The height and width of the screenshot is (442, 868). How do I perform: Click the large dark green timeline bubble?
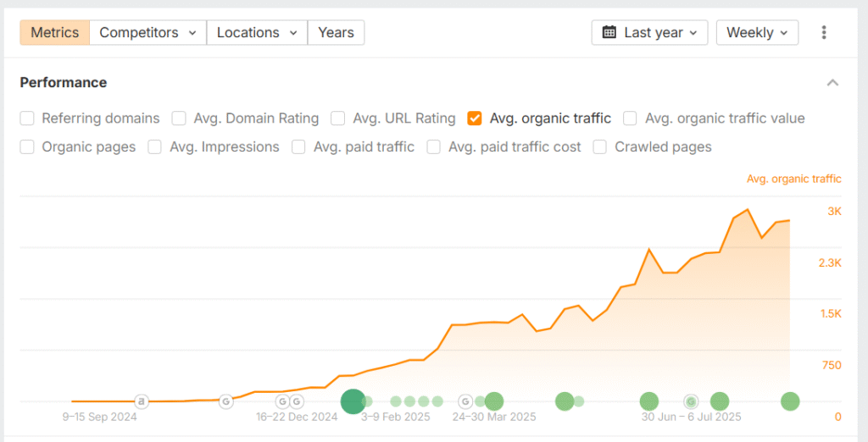pyautogui.click(x=353, y=401)
